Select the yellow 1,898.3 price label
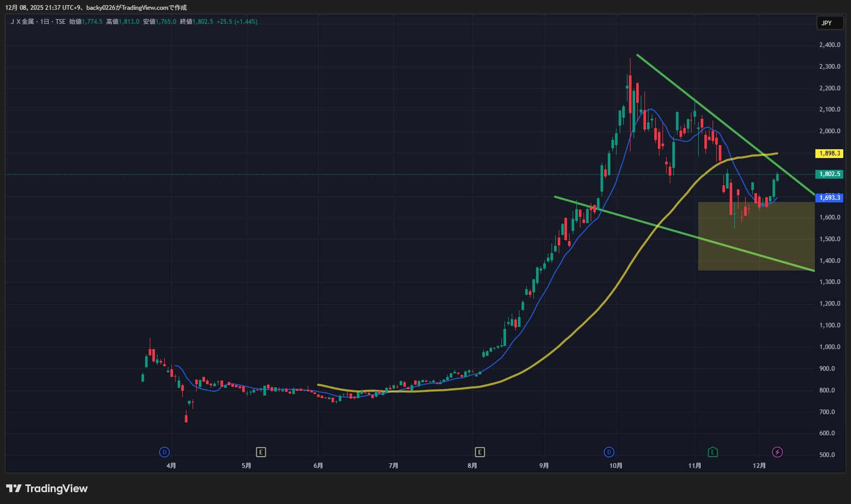 coord(829,153)
